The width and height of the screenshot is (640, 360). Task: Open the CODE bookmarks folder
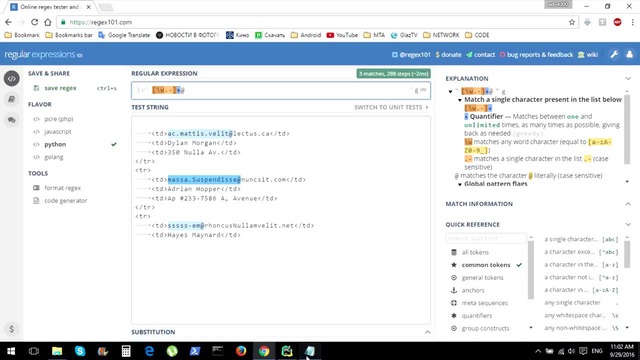point(477,35)
